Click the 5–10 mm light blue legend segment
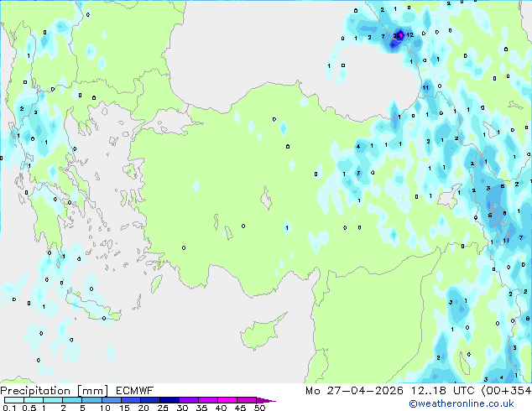This screenshot has height=411, width=532. click(x=91, y=400)
